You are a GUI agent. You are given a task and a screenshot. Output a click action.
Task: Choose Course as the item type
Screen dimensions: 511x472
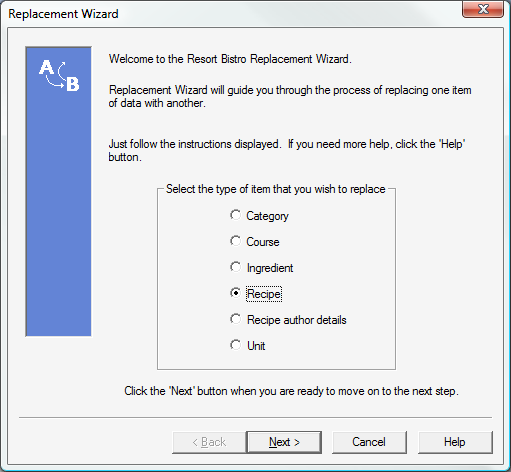254,242
